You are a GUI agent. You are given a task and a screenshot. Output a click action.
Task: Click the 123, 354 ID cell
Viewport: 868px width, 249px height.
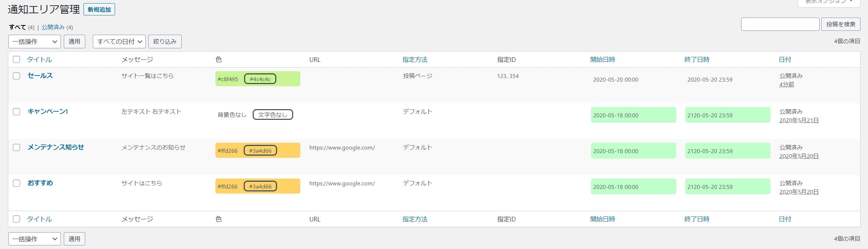(508, 76)
